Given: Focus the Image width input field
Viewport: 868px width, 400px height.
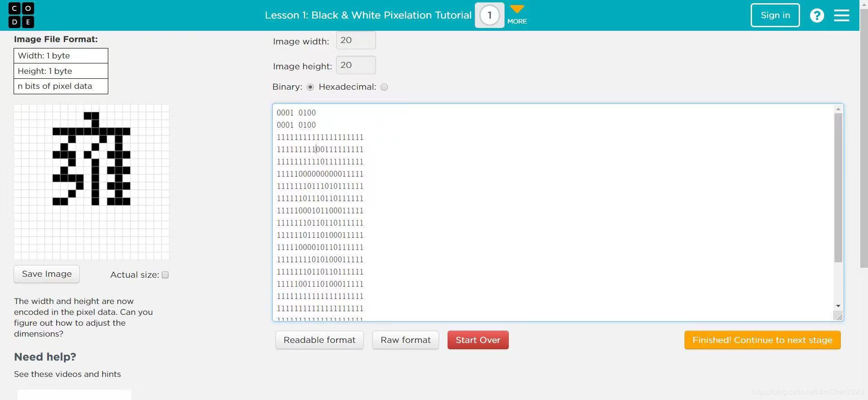Looking at the screenshot, I should tap(356, 40).
